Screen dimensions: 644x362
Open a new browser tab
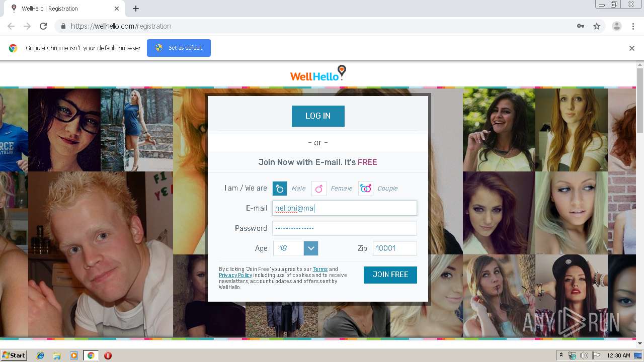coord(136,9)
